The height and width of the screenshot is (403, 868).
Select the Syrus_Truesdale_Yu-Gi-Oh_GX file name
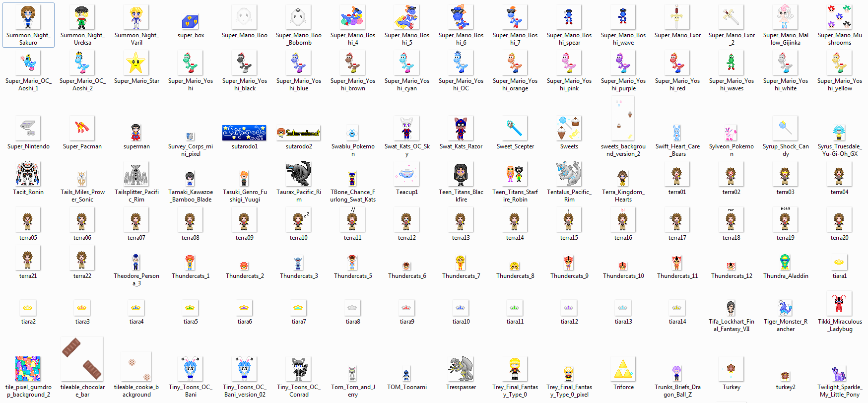840,150
